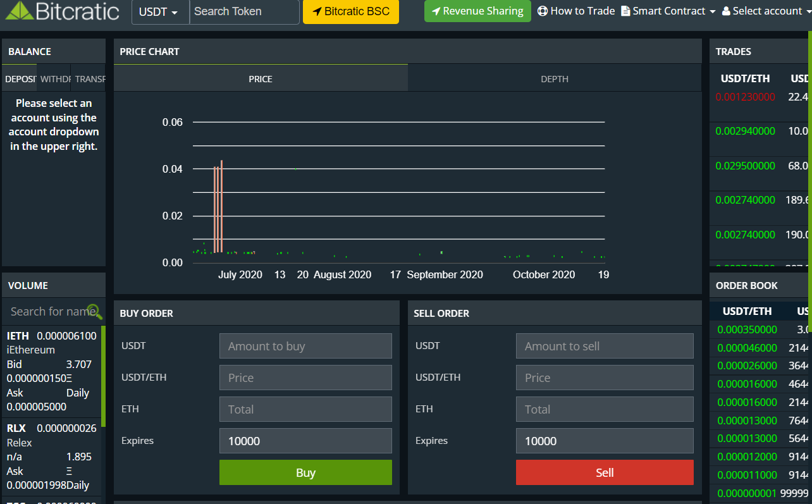Click the volume search magnifier icon

click(94, 311)
